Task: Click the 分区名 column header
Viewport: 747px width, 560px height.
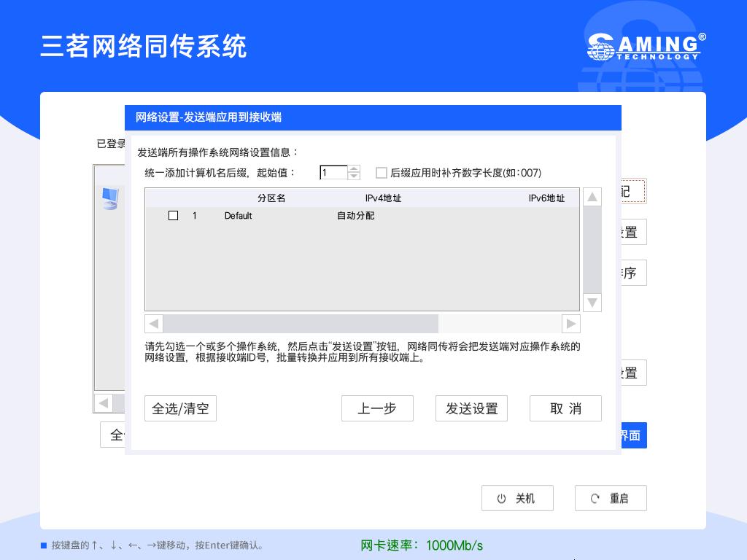Action: (271, 198)
